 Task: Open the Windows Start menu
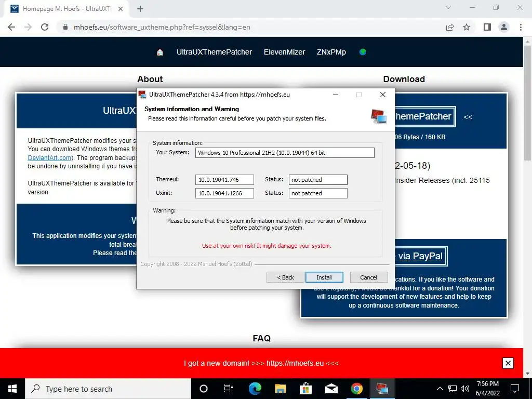point(12,389)
